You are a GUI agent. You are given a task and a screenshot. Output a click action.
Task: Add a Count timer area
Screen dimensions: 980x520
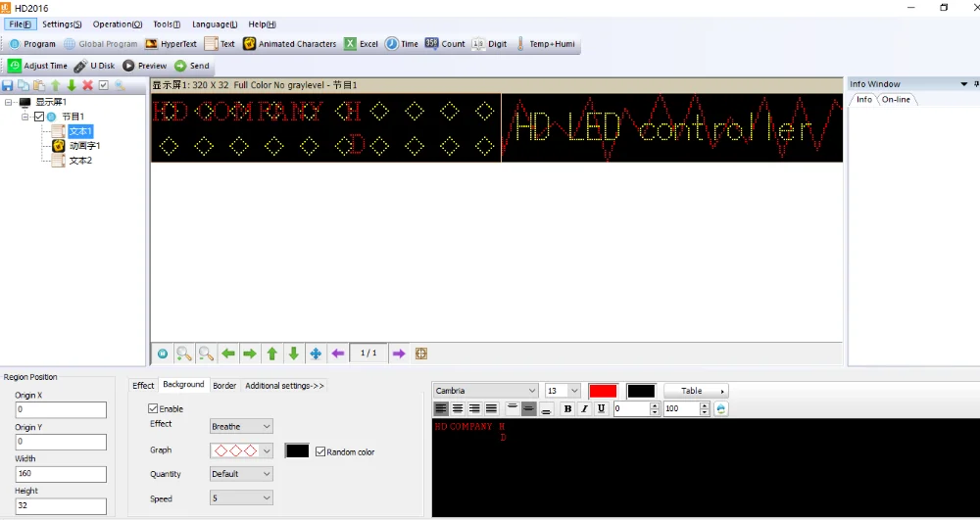coord(444,44)
